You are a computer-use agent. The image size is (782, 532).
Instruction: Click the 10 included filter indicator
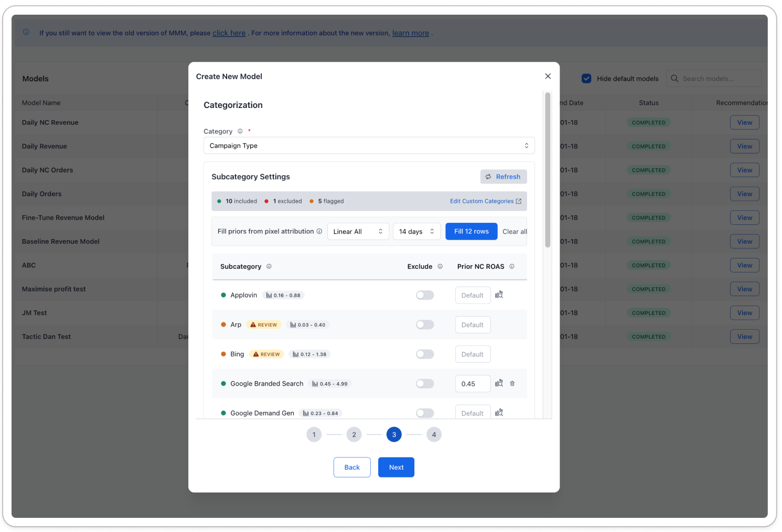[x=237, y=201]
